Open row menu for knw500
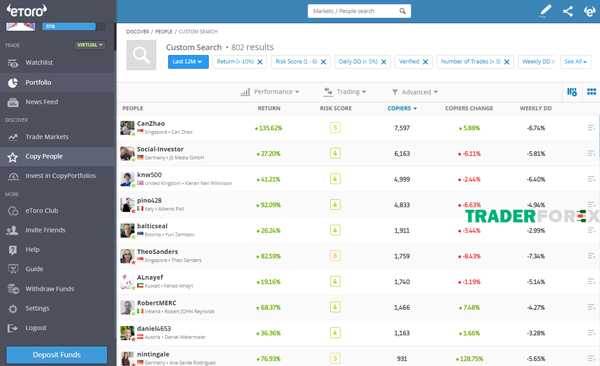Viewport: 600px width, 366px height. tap(591, 179)
